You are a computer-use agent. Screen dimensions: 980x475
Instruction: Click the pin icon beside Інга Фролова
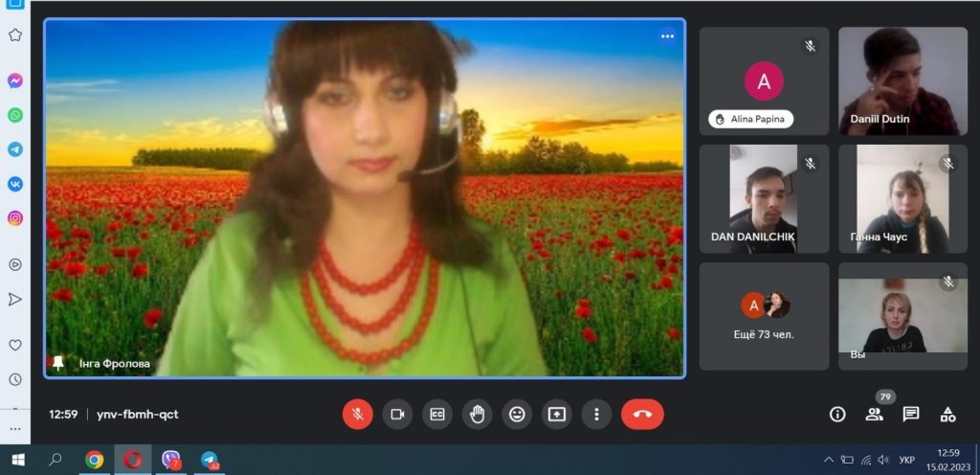click(x=58, y=363)
